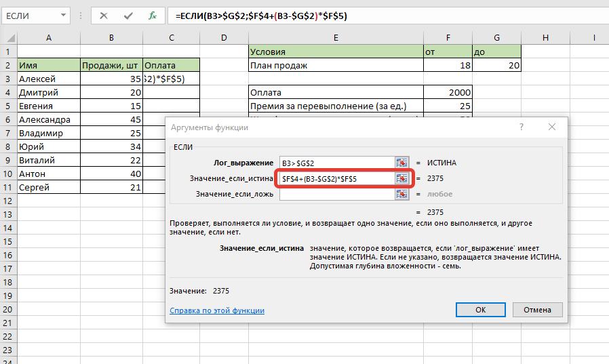Select row 1 header
This screenshot has height=364, width=609.
pos(9,52)
